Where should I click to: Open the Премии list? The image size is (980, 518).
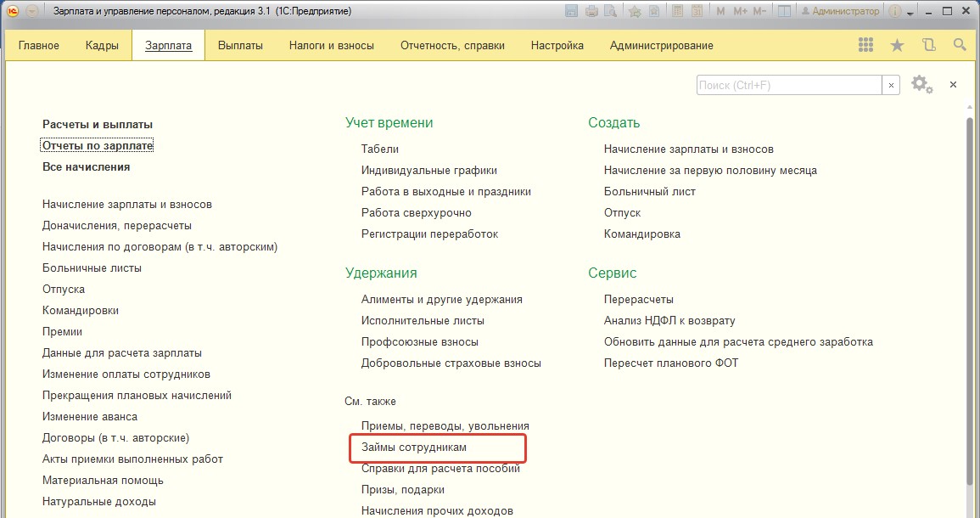(63, 332)
